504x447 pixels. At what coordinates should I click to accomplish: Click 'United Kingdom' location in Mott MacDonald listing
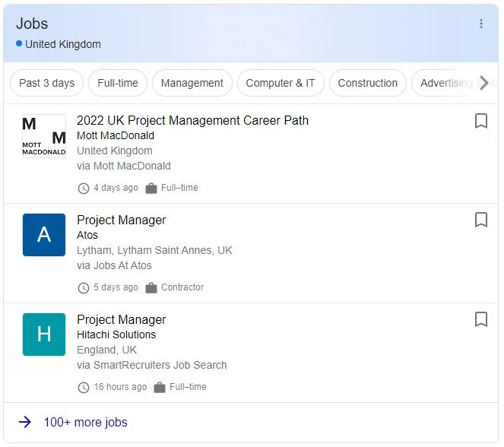coord(115,151)
